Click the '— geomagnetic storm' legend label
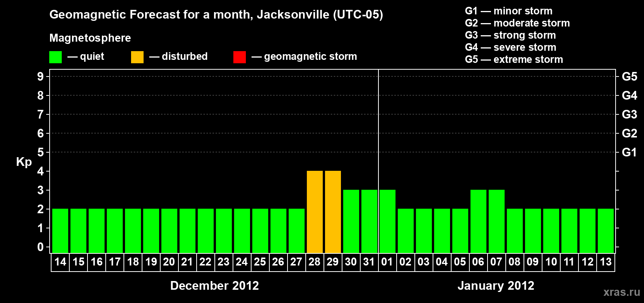Viewport: 644px width, 303px height. click(304, 56)
